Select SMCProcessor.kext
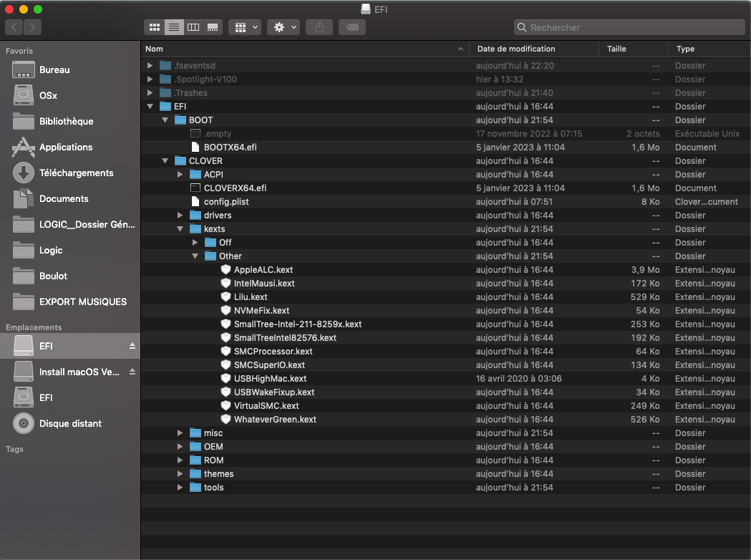751x560 pixels. (445, 352)
